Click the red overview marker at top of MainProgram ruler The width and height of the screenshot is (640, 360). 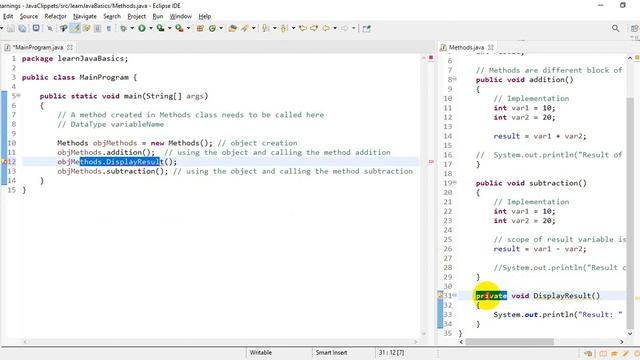pos(431,58)
